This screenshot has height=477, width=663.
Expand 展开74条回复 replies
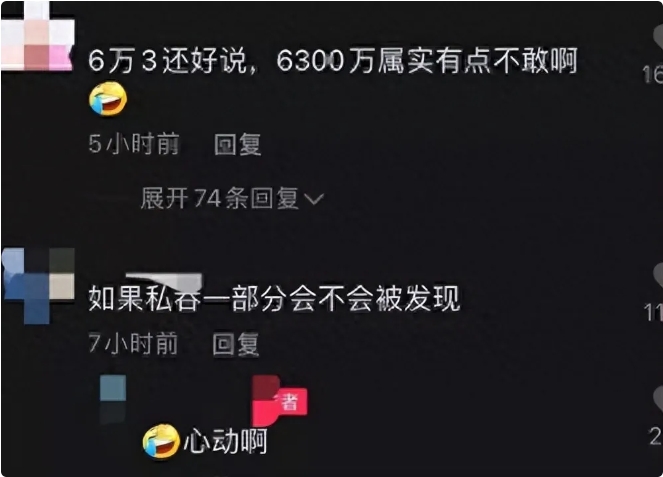click(232, 198)
